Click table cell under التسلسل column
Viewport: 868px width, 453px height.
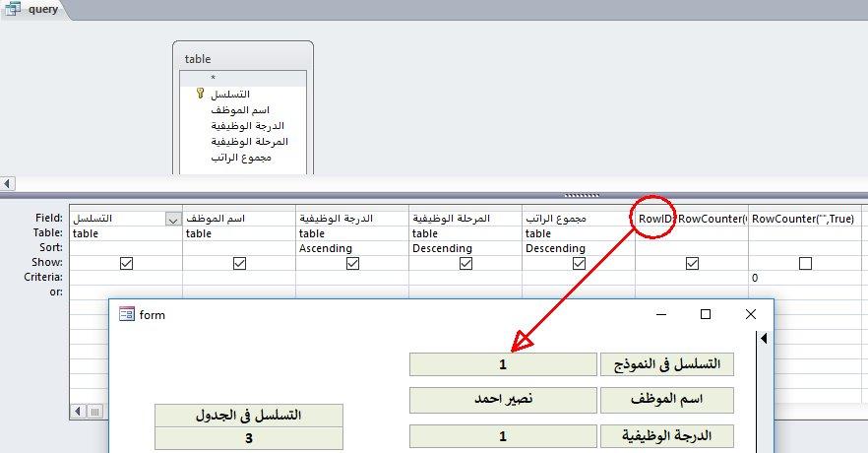point(126,233)
